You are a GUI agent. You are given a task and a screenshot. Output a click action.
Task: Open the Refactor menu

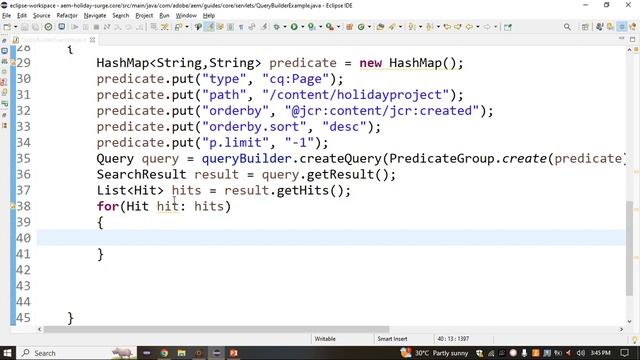(x=67, y=16)
